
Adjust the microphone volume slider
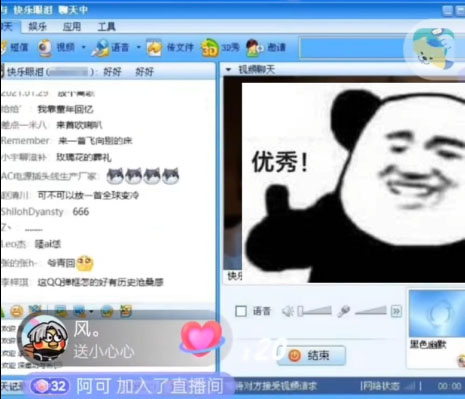[x=370, y=311]
